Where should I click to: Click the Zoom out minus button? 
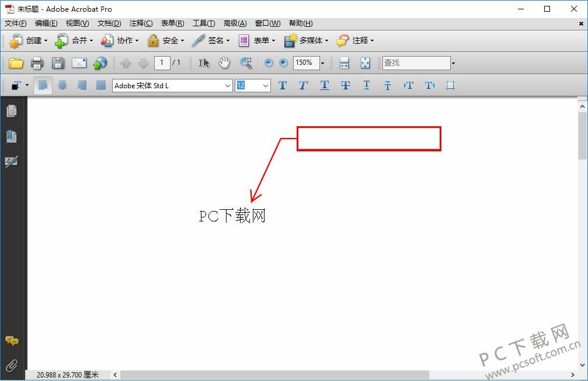[269, 63]
